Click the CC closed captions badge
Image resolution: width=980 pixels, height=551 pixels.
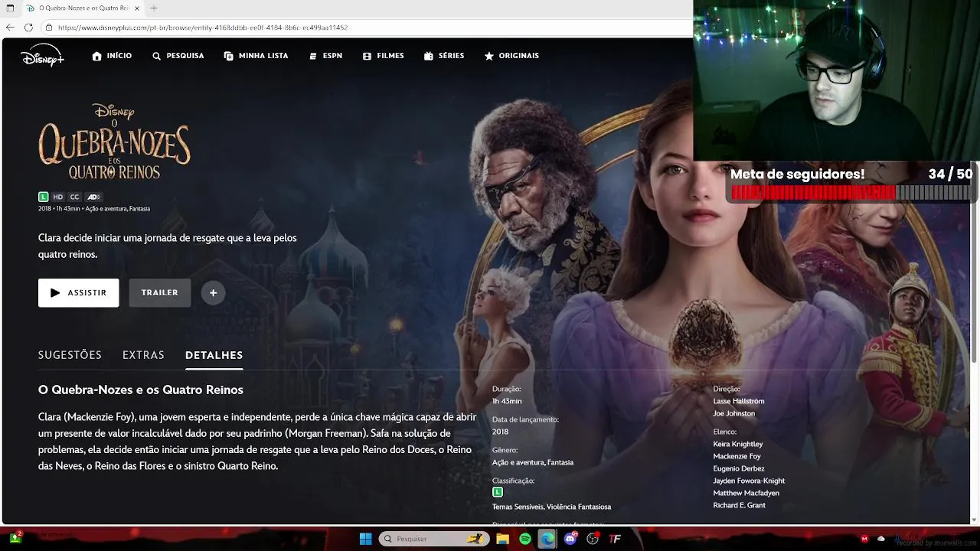(74, 197)
